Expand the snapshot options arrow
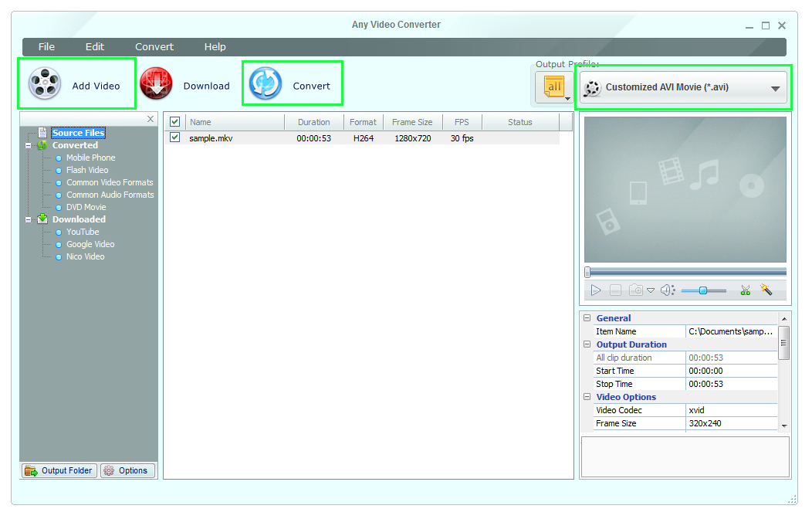 point(651,290)
